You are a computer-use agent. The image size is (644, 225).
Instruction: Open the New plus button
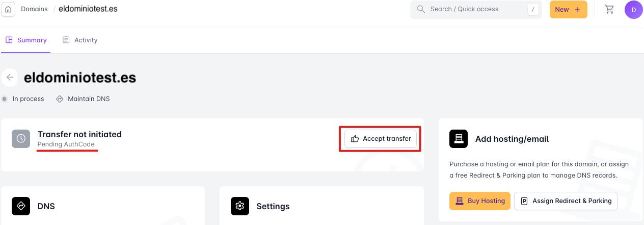(568, 9)
